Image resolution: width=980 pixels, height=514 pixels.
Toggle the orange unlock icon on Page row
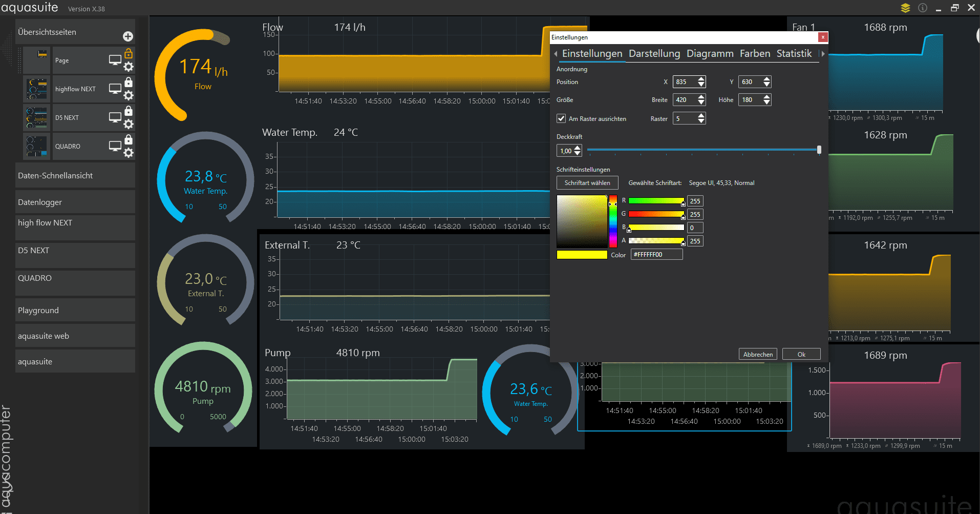click(x=129, y=53)
